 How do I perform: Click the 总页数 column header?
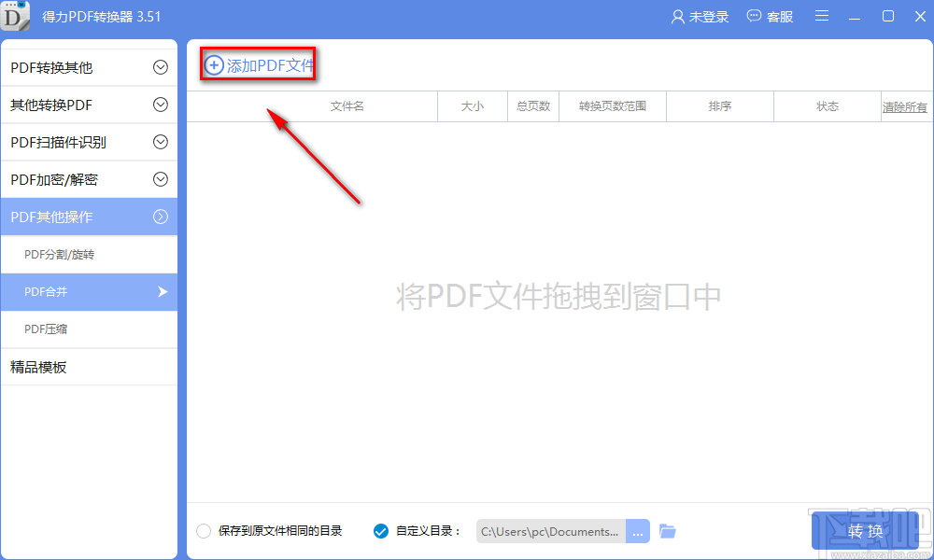[533, 106]
